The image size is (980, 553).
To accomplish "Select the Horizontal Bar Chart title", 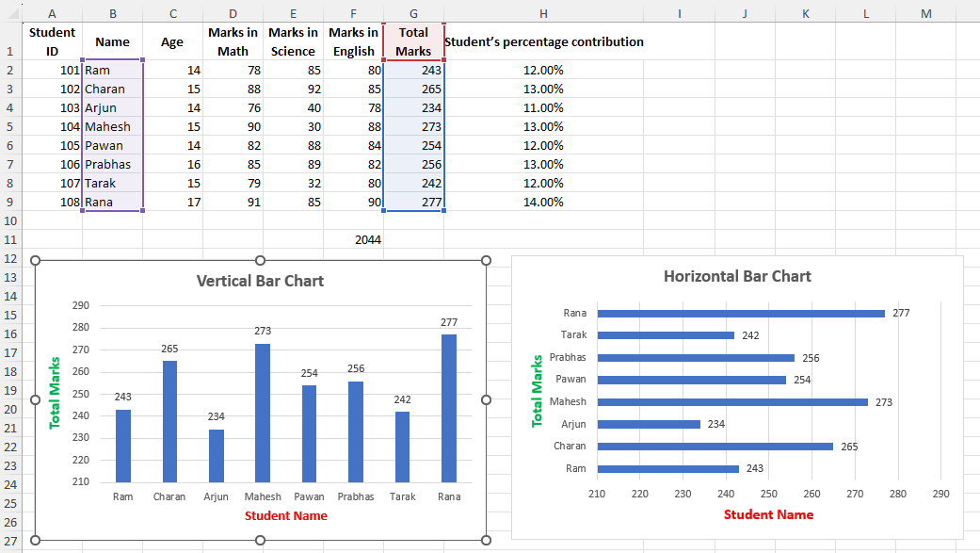I will click(737, 276).
